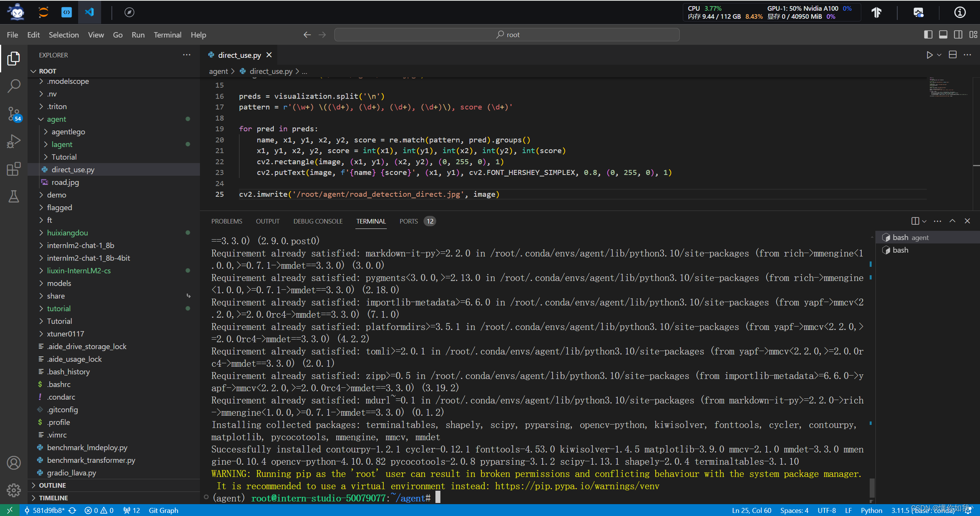Open the Explorer view in activity bar
Screen dimensions: 980x516
pos(14,59)
